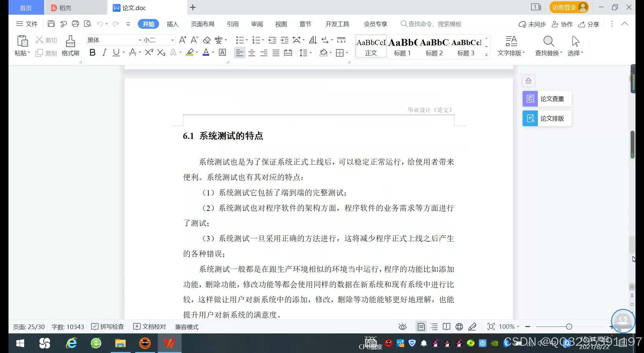Click the character border A icon
This screenshot has height=353, width=644.
222,52
